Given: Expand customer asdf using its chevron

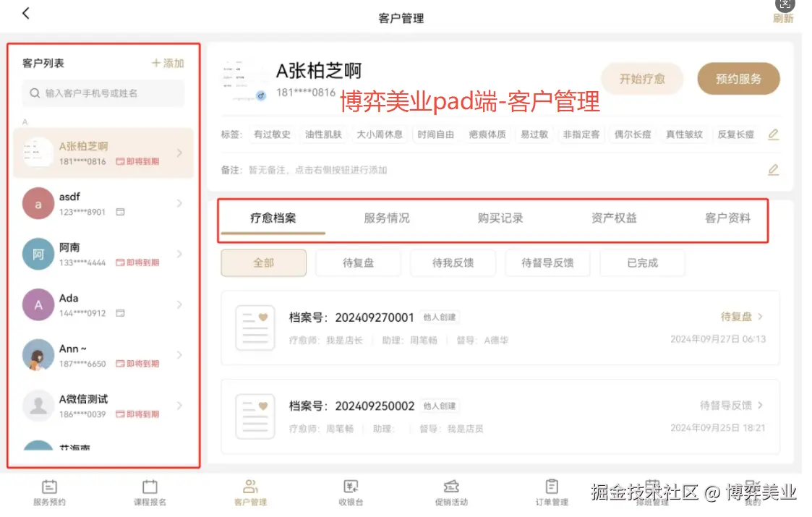Looking at the screenshot, I should click(x=179, y=203).
